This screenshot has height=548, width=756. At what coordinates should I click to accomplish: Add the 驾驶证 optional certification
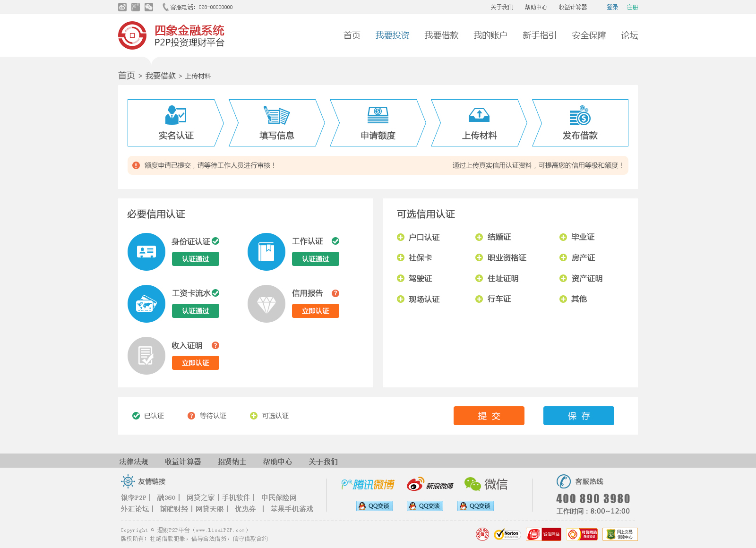[401, 279]
